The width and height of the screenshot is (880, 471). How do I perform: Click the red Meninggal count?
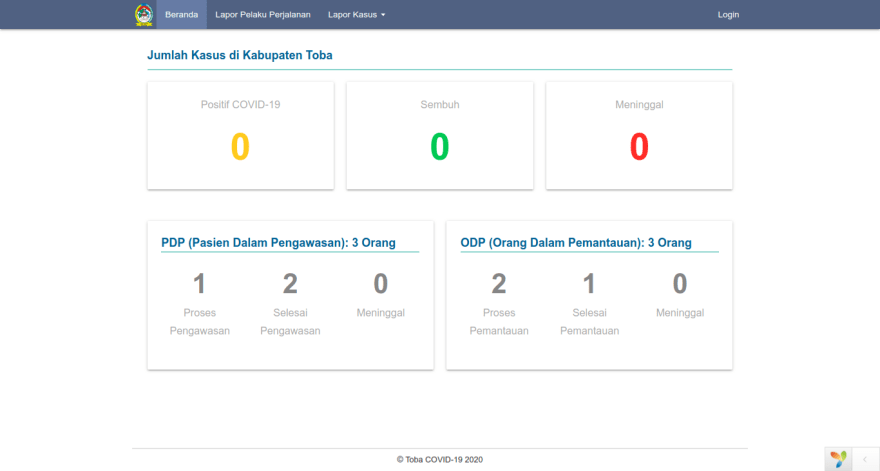(x=639, y=147)
